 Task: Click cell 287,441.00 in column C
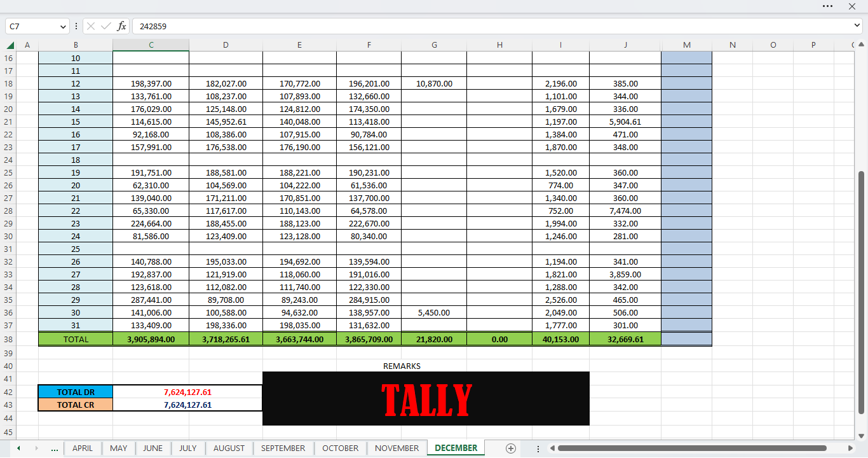coord(151,300)
